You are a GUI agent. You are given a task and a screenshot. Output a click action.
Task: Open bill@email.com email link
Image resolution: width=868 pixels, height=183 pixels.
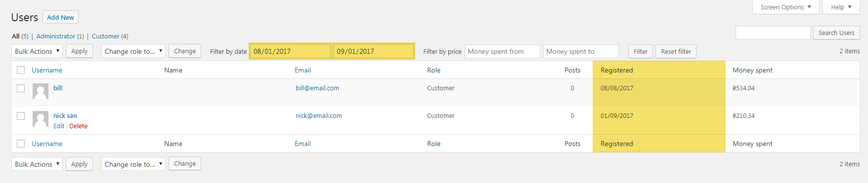pyautogui.click(x=317, y=88)
